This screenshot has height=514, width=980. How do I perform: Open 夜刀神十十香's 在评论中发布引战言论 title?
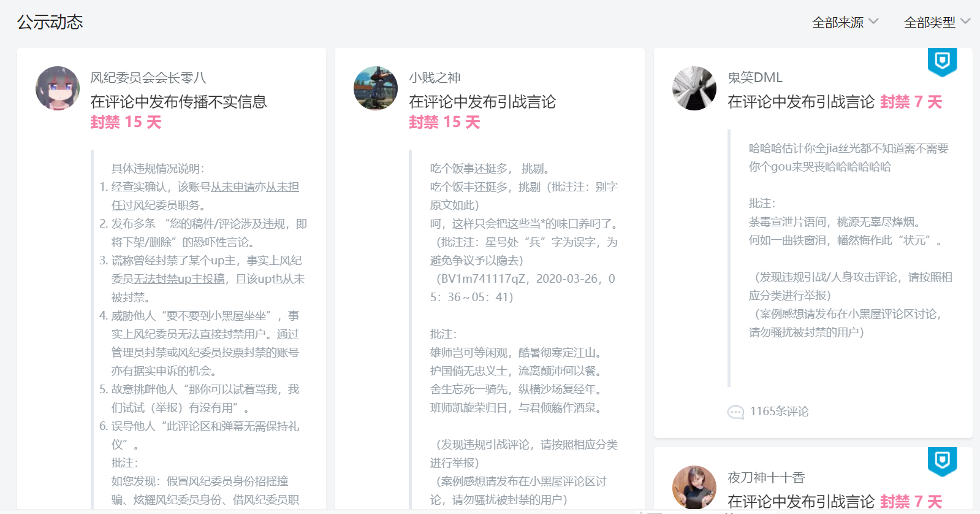(x=801, y=502)
